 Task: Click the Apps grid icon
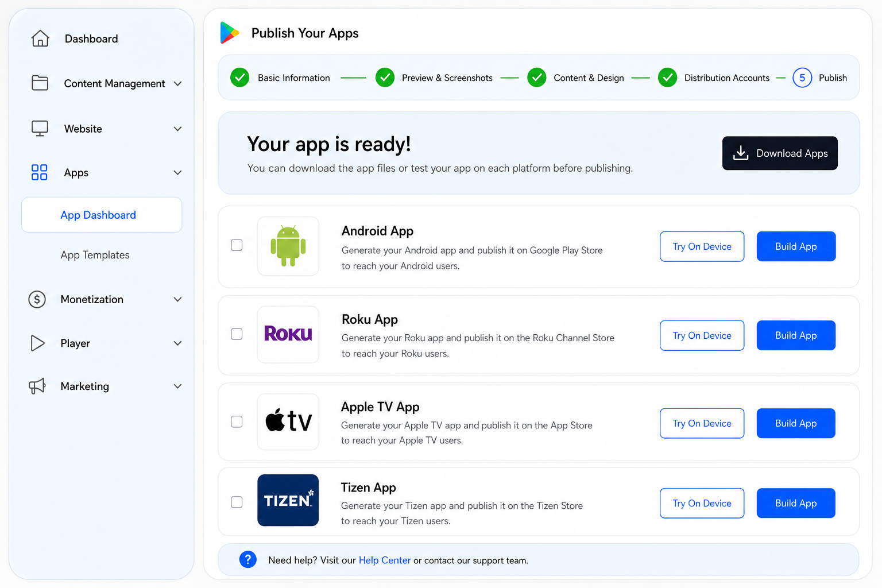(x=39, y=172)
